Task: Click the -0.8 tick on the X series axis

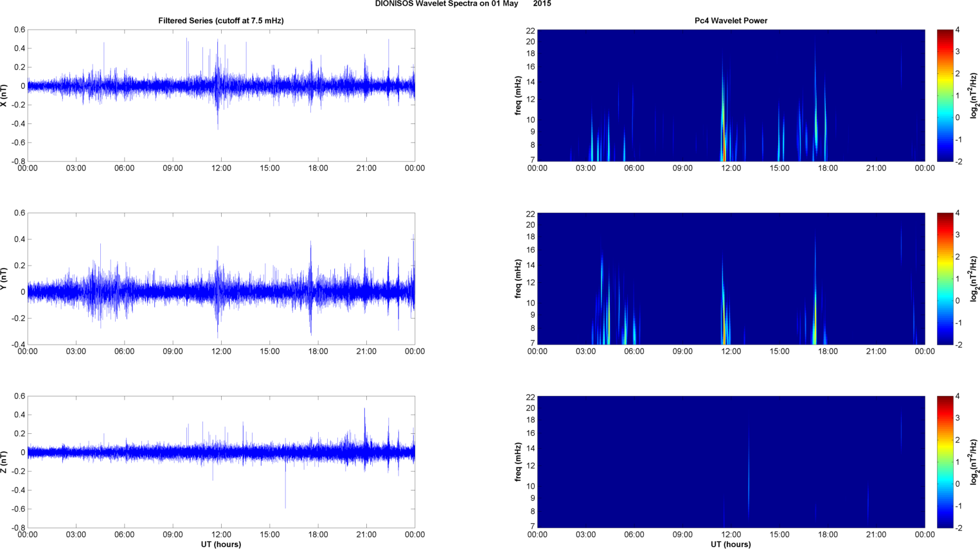Action: click(18, 161)
